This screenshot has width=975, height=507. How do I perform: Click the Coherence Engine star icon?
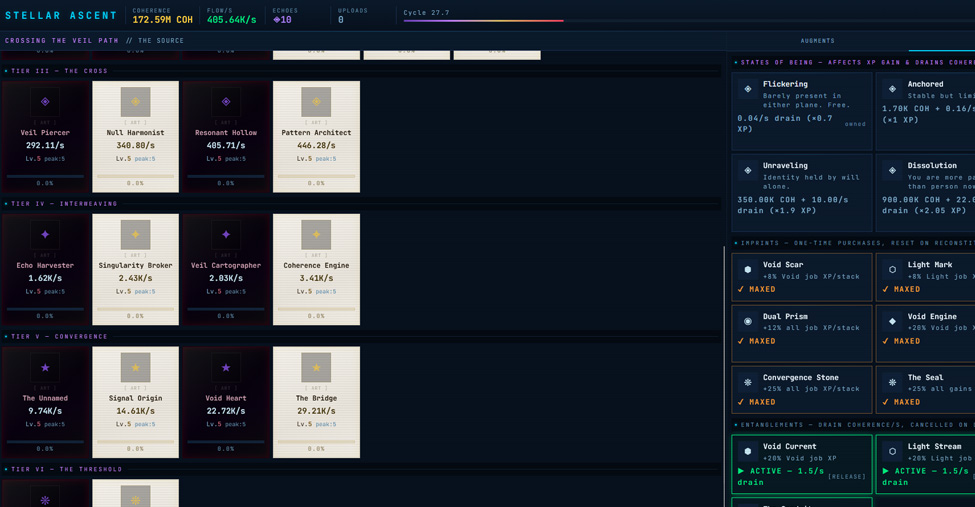tap(317, 235)
